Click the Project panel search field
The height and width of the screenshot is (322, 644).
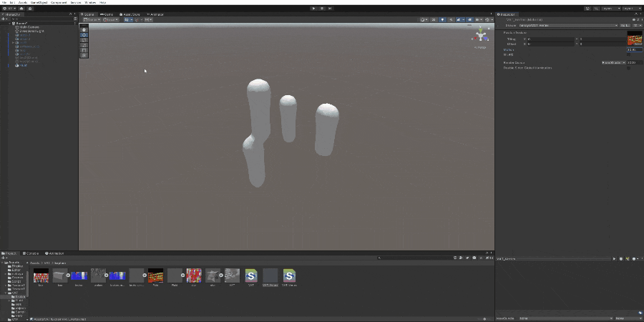(415, 258)
